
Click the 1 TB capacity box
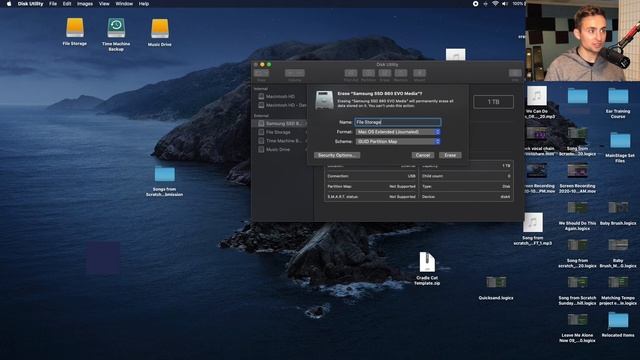pyautogui.click(x=493, y=102)
